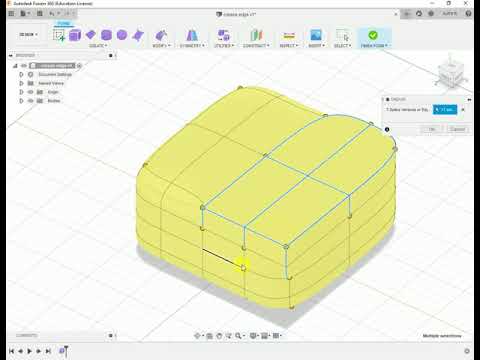This screenshot has width=480, height=360.
Task: Open the Select menu dropdown
Action: pyautogui.click(x=342, y=45)
